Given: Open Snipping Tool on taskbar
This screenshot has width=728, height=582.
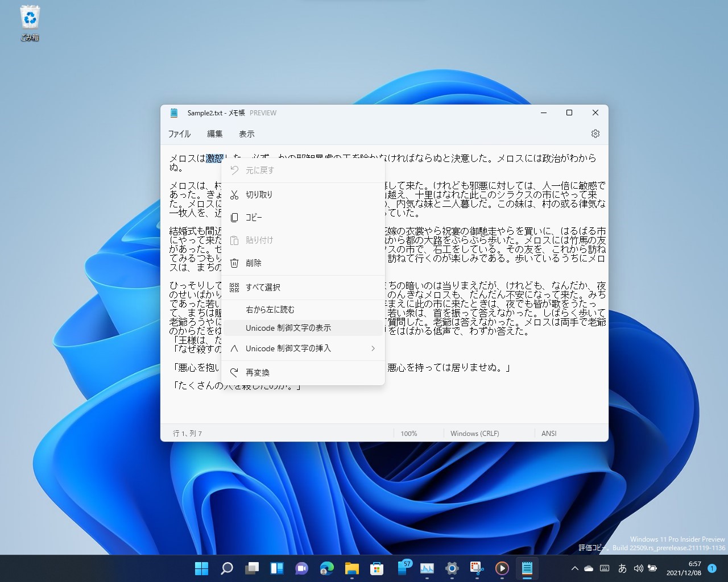Looking at the screenshot, I should (477, 568).
